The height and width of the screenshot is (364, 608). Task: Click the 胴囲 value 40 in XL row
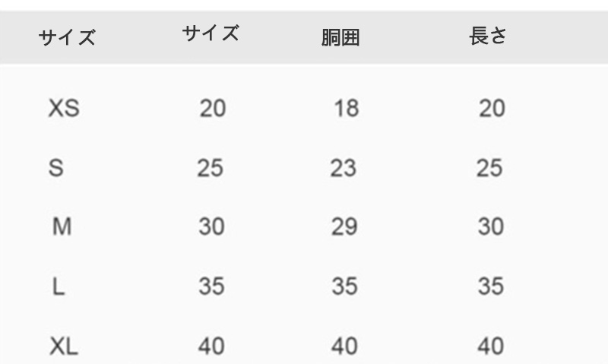344,347
